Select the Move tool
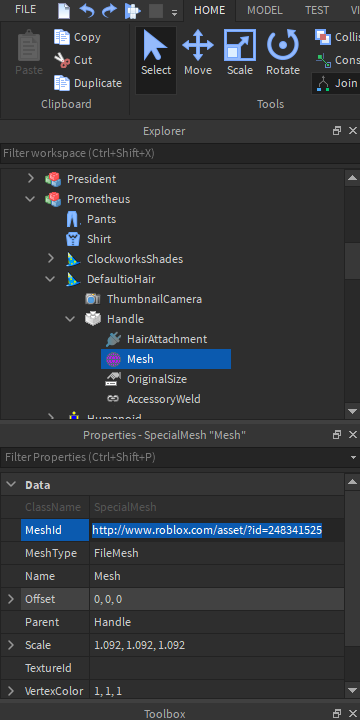360x720 pixels. click(x=198, y=53)
